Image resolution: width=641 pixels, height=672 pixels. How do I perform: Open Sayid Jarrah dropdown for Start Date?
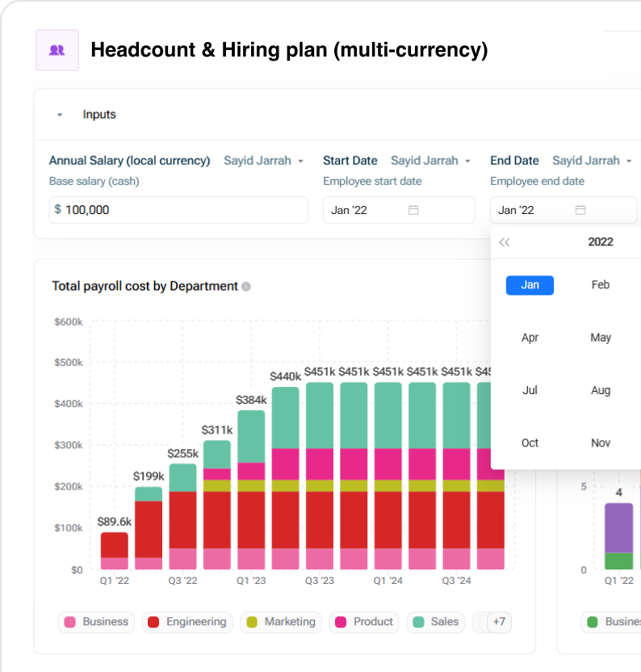coord(430,161)
